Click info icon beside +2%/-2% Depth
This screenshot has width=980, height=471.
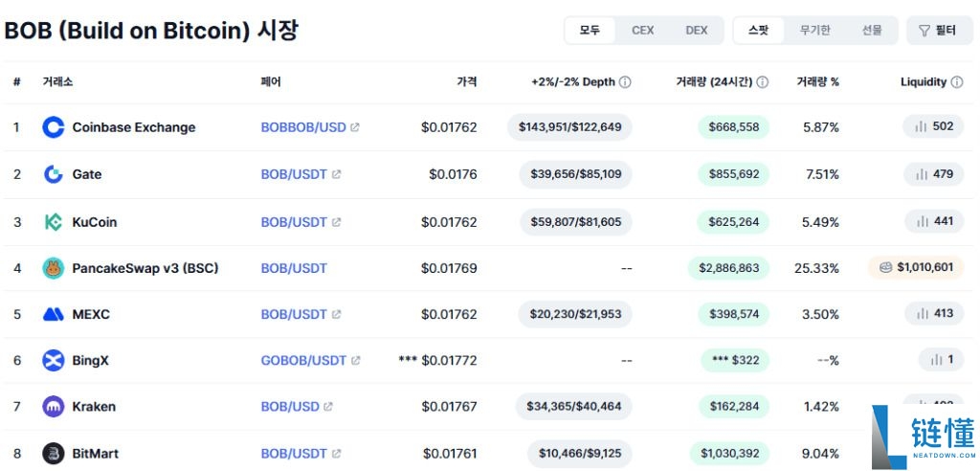tap(625, 82)
